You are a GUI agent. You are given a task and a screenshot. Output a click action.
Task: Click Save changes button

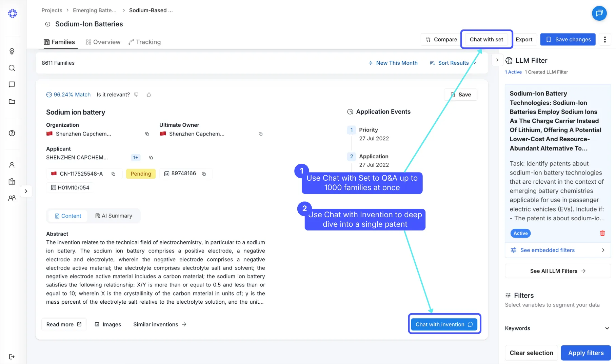coord(568,40)
